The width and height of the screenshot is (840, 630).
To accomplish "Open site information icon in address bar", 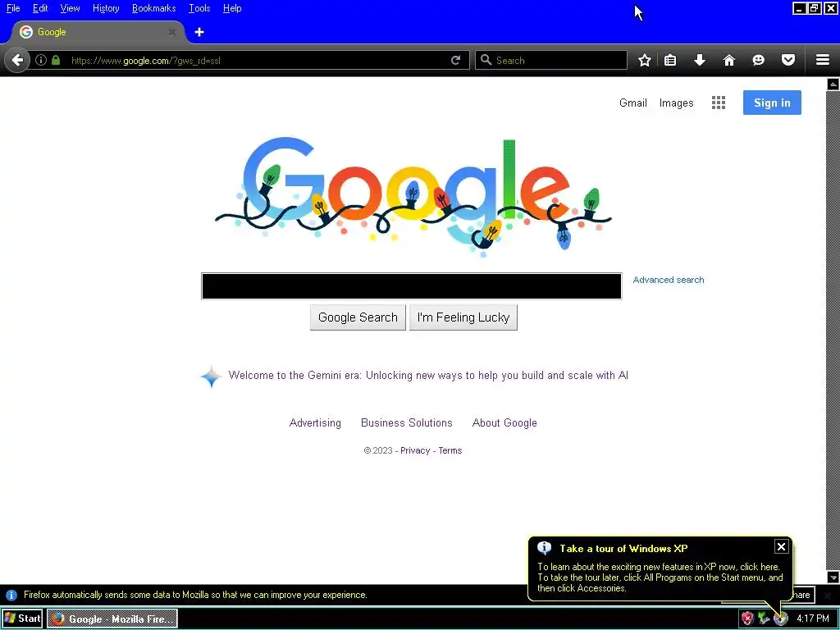I will 41,60.
